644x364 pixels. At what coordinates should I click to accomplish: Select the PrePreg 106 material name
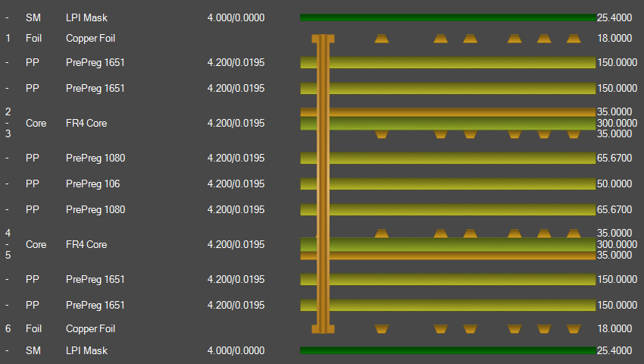click(x=92, y=184)
